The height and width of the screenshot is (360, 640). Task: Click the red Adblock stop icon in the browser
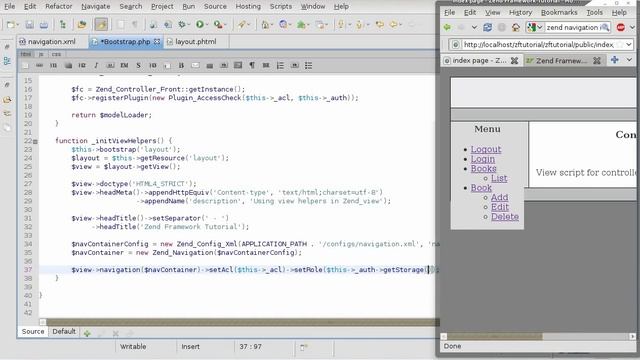[x=621, y=27]
